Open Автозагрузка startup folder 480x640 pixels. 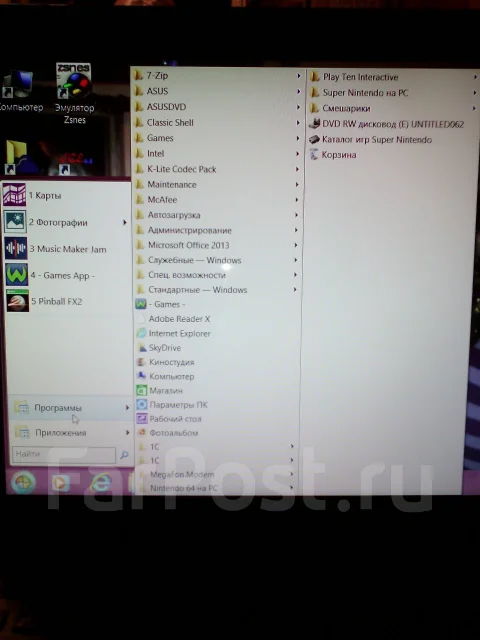click(x=218, y=215)
